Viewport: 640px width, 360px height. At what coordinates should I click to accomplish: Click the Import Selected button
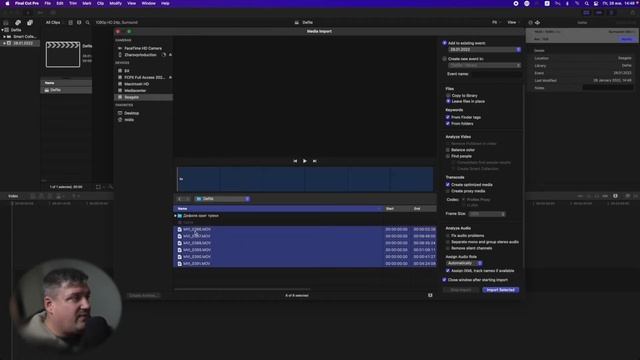coord(500,290)
